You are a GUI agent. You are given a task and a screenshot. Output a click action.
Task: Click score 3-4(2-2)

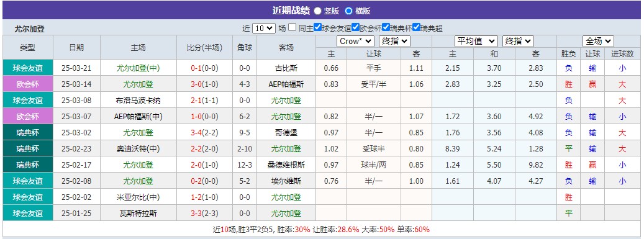point(204,133)
